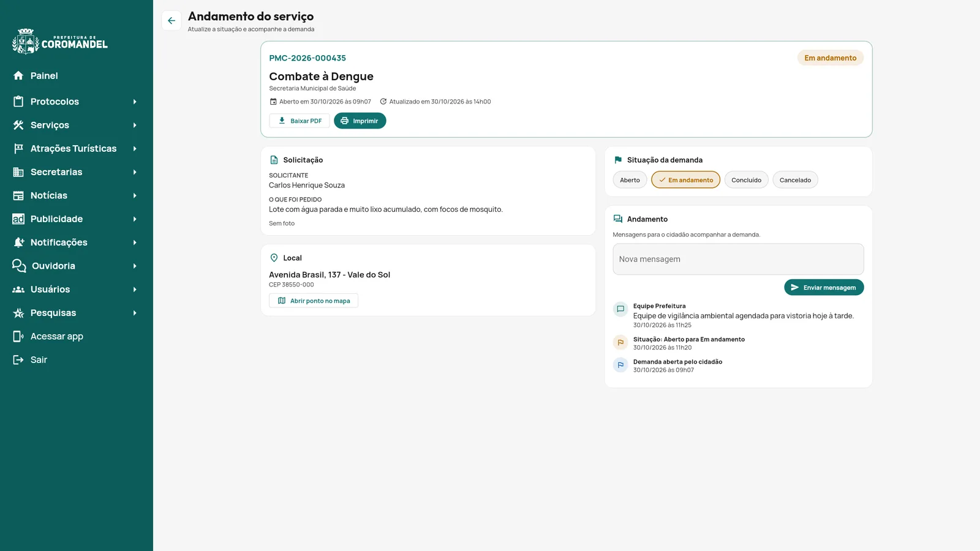The image size is (980, 551).
Task: Click the Imprimir button
Action: click(x=360, y=121)
